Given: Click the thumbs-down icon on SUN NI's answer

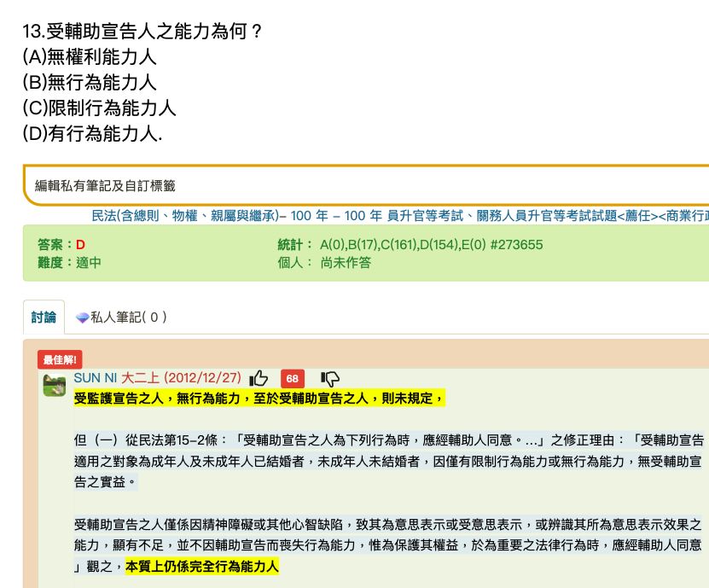Looking at the screenshot, I should coord(329,378).
